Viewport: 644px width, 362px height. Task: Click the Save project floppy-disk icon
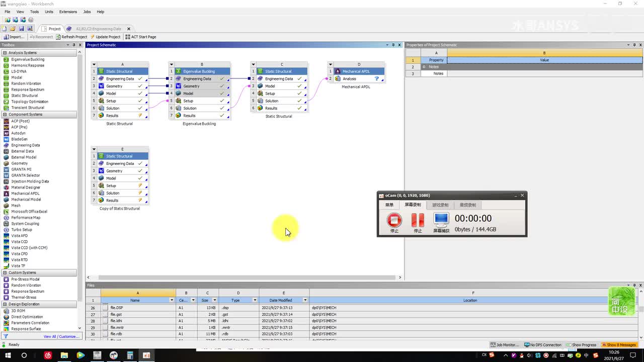point(22,29)
